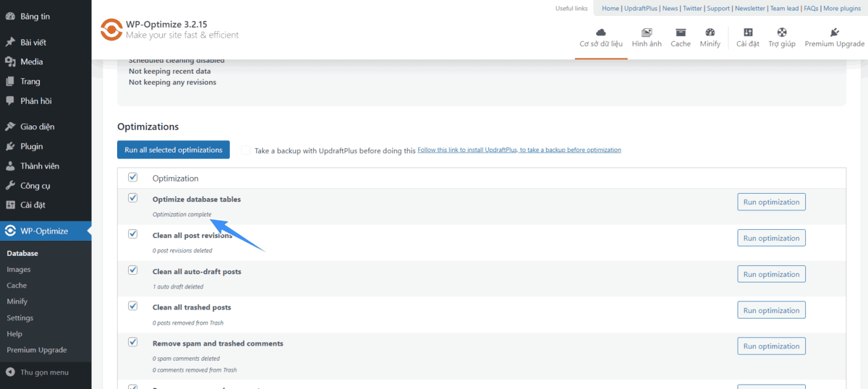This screenshot has width=868, height=389.
Task: Click the Plugin plug icon
Action: (10, 146)
